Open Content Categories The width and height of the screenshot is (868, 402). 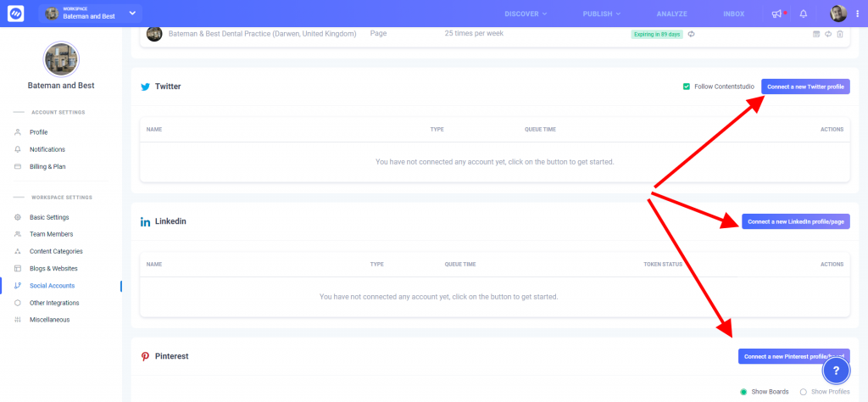56,251
